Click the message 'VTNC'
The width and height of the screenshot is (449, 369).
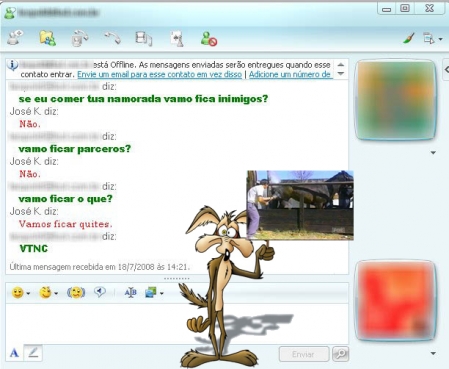34,249
